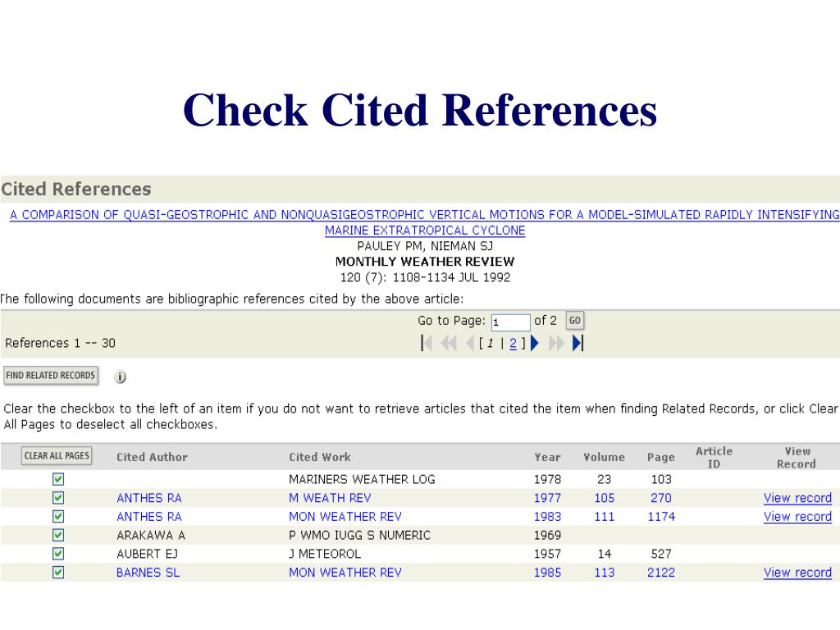The height and width of the screenshot is (630, 840).
Task: Select MON WEATHER REV in the 1985 row
Action: tap(345, 573)
